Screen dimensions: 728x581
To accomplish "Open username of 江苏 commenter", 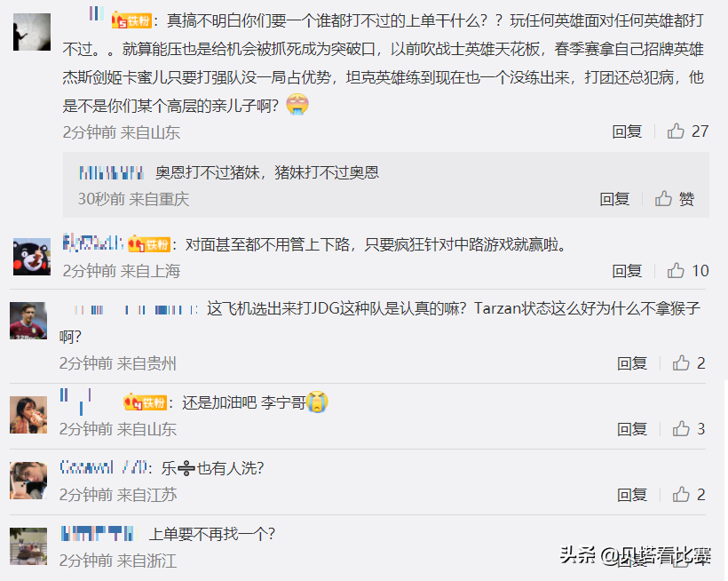I will click(104, 467).
